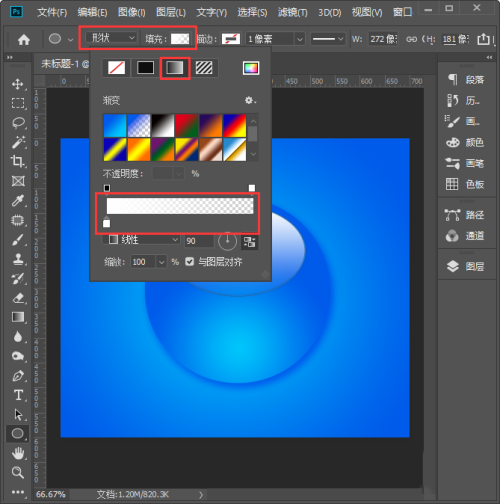Select the Horizontal Type tool
Viewport: 500px width, 504px height.
click(x=18, y=395)
